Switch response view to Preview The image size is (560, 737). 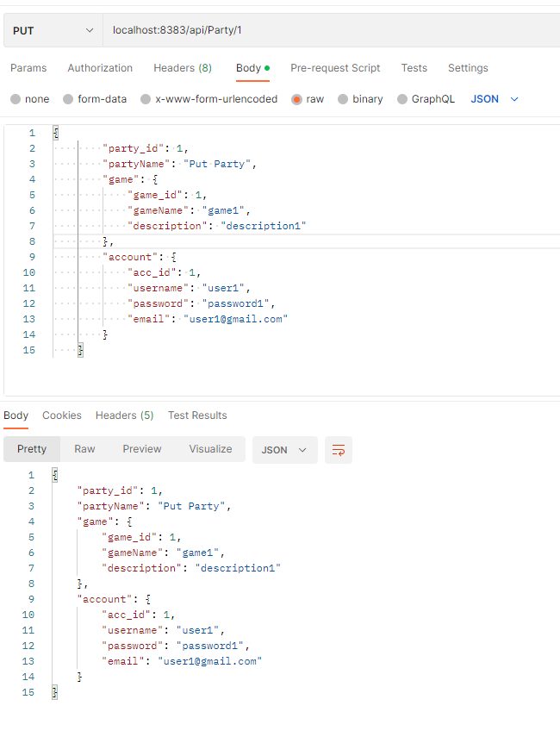(x=141, y=449)
